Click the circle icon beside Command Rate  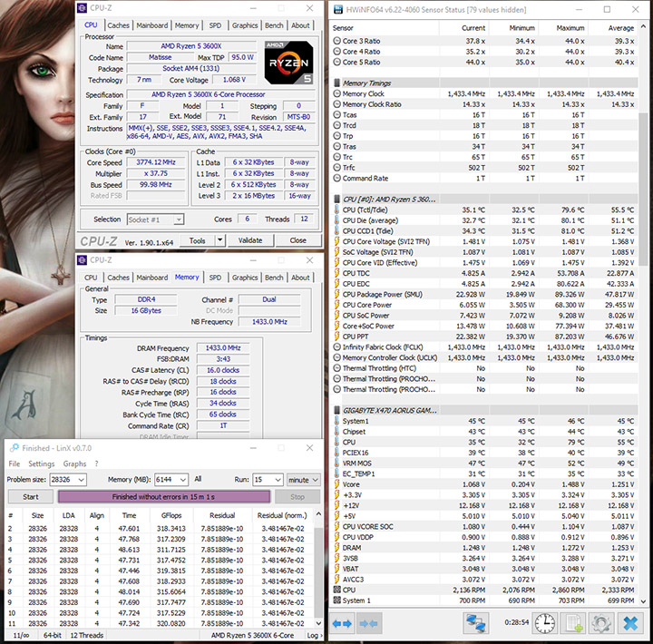336,178
